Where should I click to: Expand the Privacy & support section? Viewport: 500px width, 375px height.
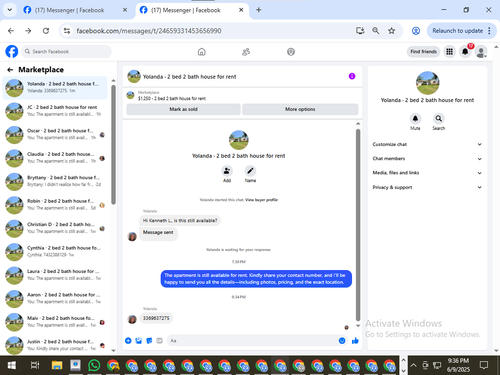tap(427, 187)
